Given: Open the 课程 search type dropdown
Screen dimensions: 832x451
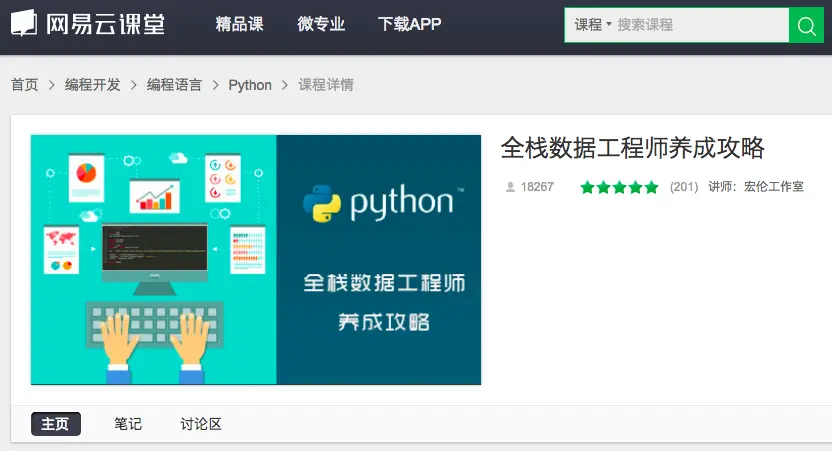Looking at the screenshot, I should click(593, 24).
